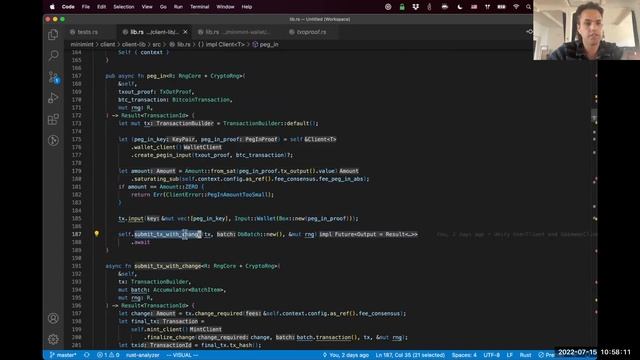Open the Terminal menu
The width and height of the screenshot is (640, 360).
point(200,7)
